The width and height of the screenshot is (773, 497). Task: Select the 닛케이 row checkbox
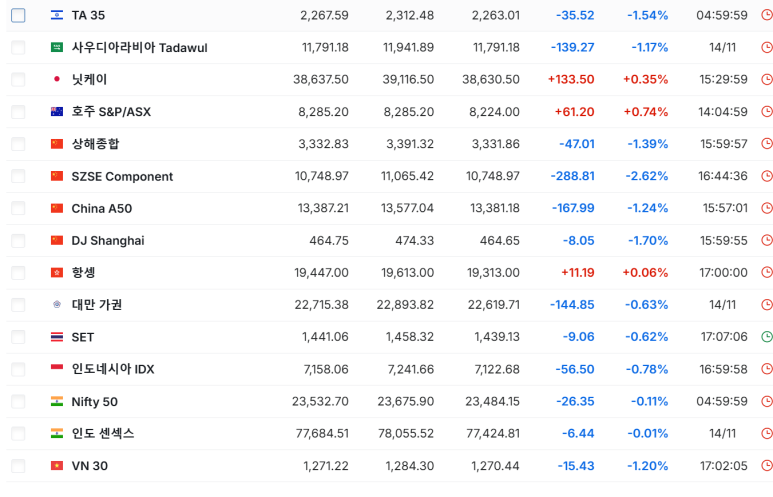click(x=18, y=79)
